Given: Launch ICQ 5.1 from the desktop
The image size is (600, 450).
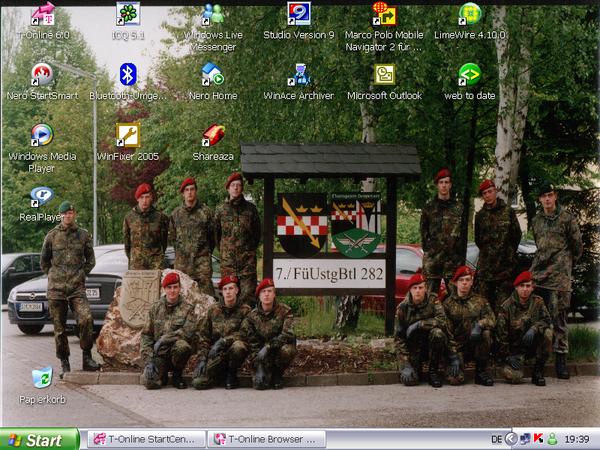Looking at the screenshot, I should [x=128, y=14].
